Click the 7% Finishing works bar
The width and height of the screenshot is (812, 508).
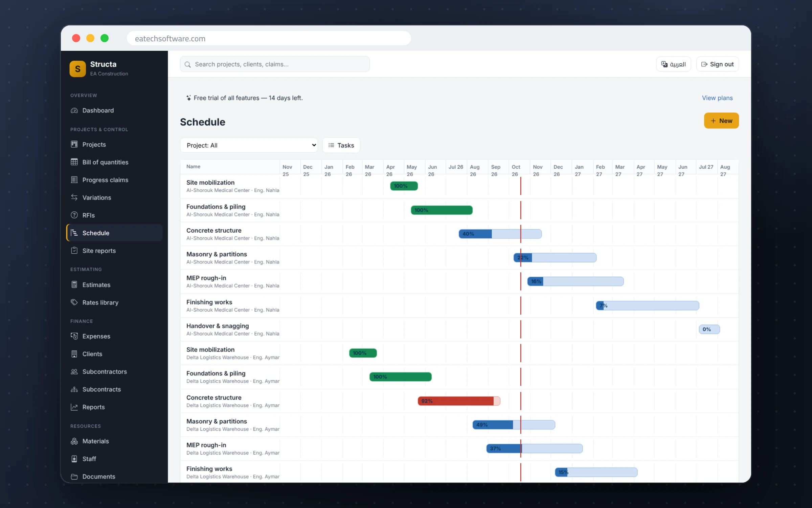point(648,305)
